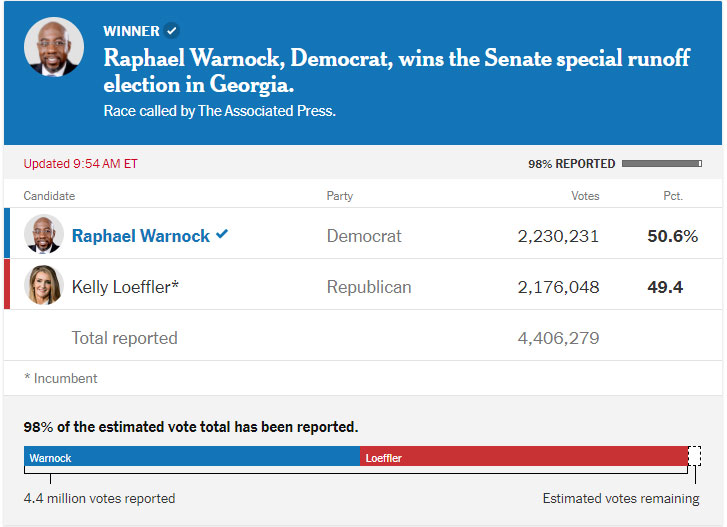Click the Candidate column header
Viewport: 727px width, 527px height.
49,196
